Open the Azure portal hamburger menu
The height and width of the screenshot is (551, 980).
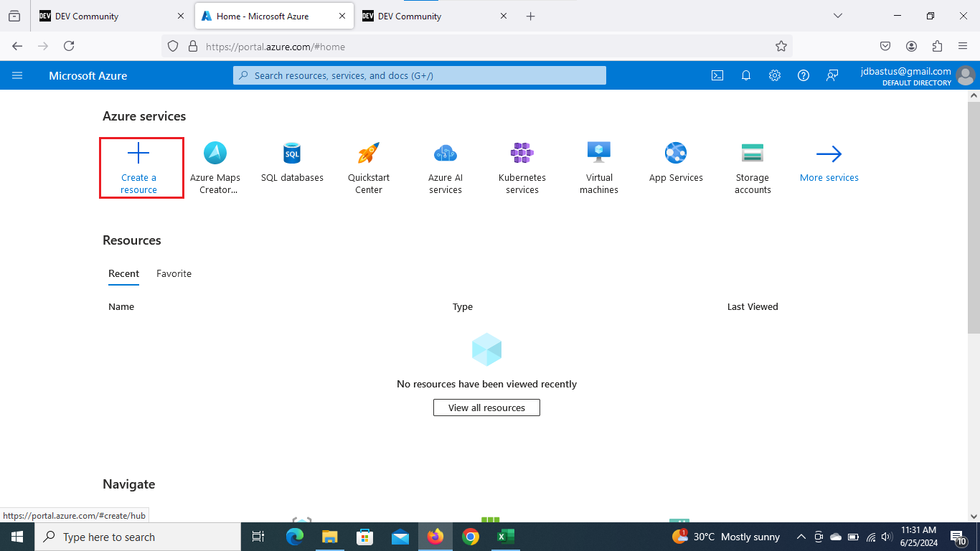click(x=17, y=75)
